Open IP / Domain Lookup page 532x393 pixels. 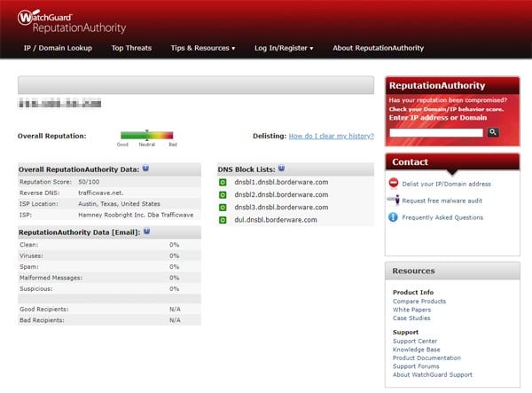click(59, 48)
